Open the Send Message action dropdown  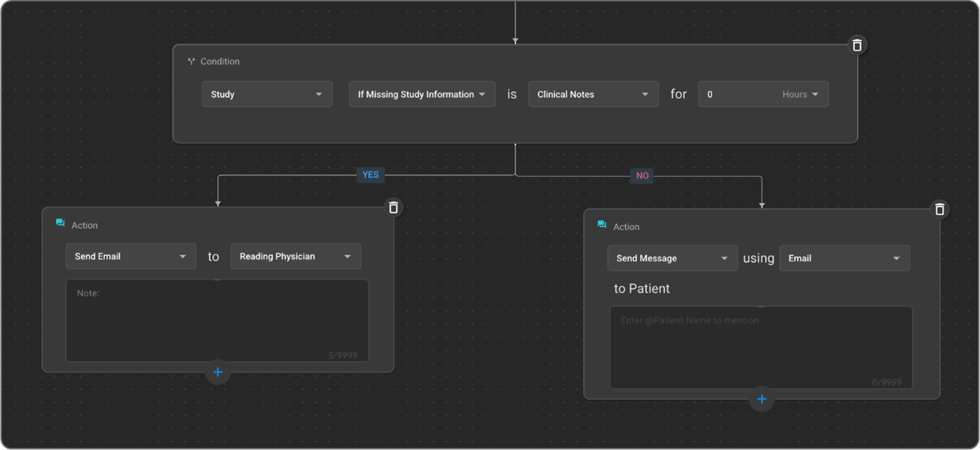pyautogui.click(x=672, y=258)
